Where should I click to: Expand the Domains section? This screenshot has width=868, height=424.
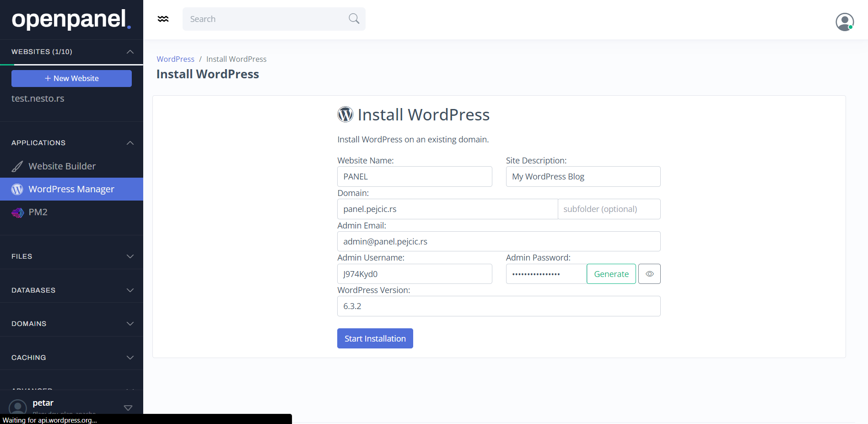click(130, 324)
